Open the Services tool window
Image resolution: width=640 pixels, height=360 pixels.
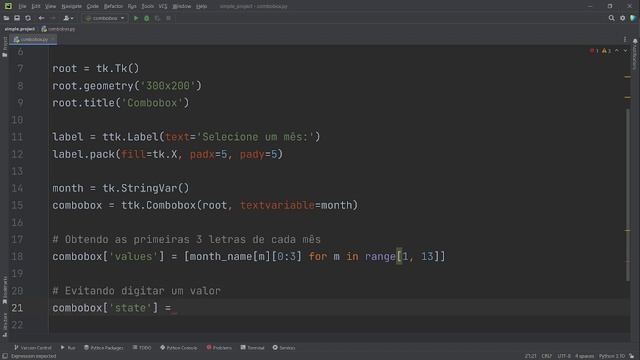coord(284,348)
